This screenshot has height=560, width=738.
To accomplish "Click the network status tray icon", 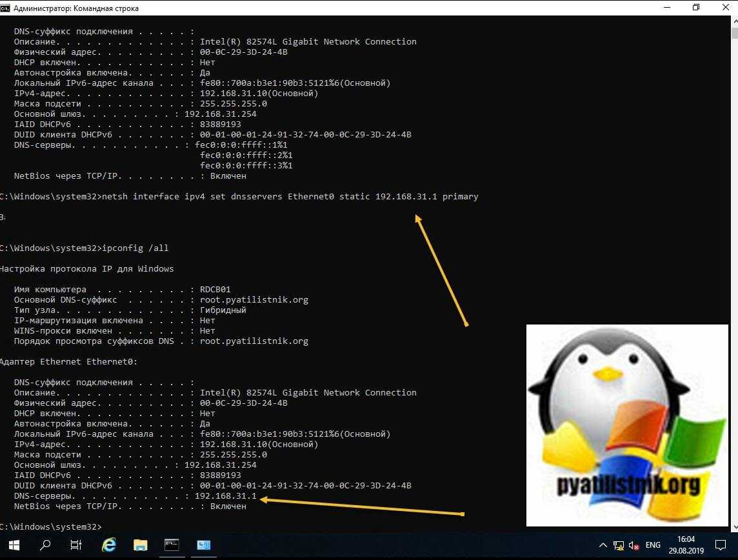I will point(619,545).
